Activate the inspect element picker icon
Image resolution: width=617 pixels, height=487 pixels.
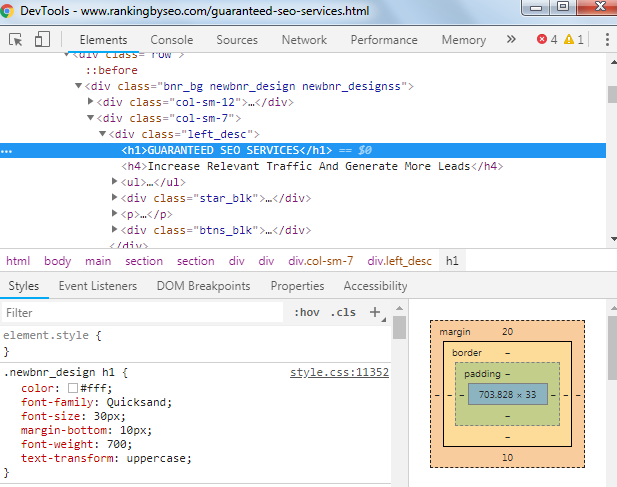pos(16,40)
